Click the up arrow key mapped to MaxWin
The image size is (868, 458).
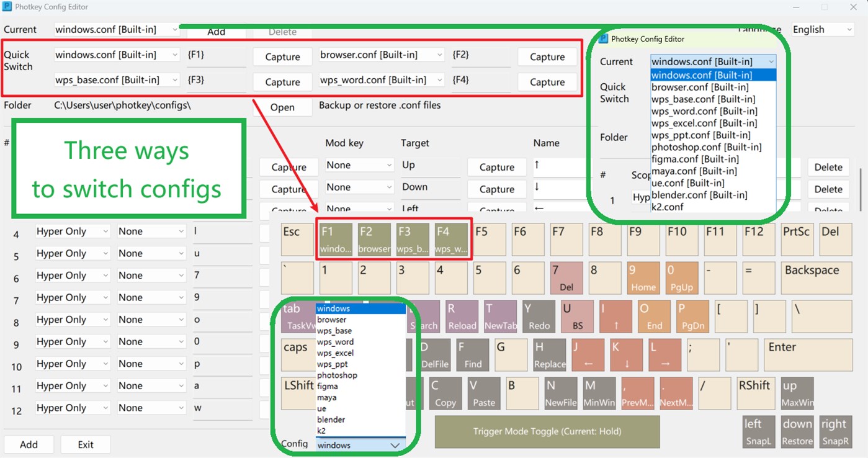click(x=797, y=393)
